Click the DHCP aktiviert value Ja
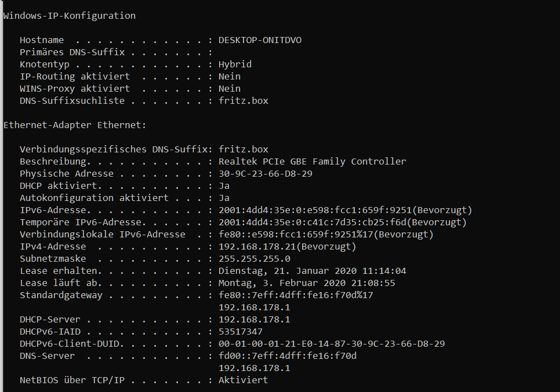560x392 pixels. pos(224,186)
